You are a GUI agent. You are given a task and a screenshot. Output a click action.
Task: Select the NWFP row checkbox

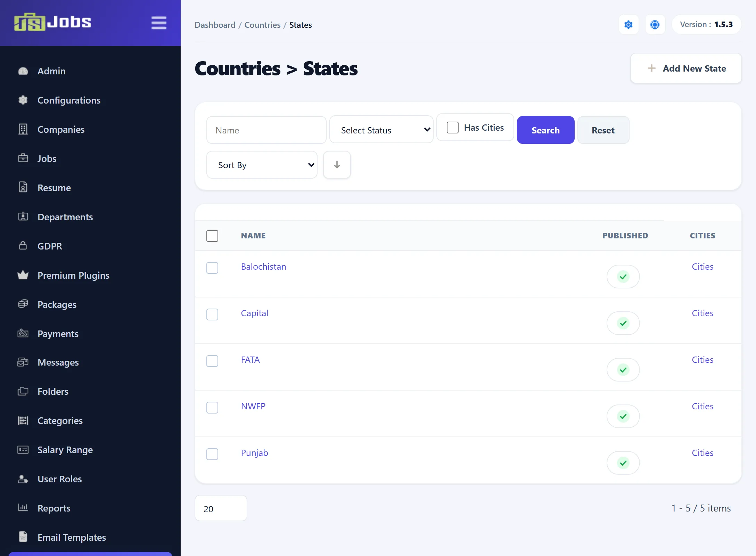pyautogui.click(x=212, y=408)
